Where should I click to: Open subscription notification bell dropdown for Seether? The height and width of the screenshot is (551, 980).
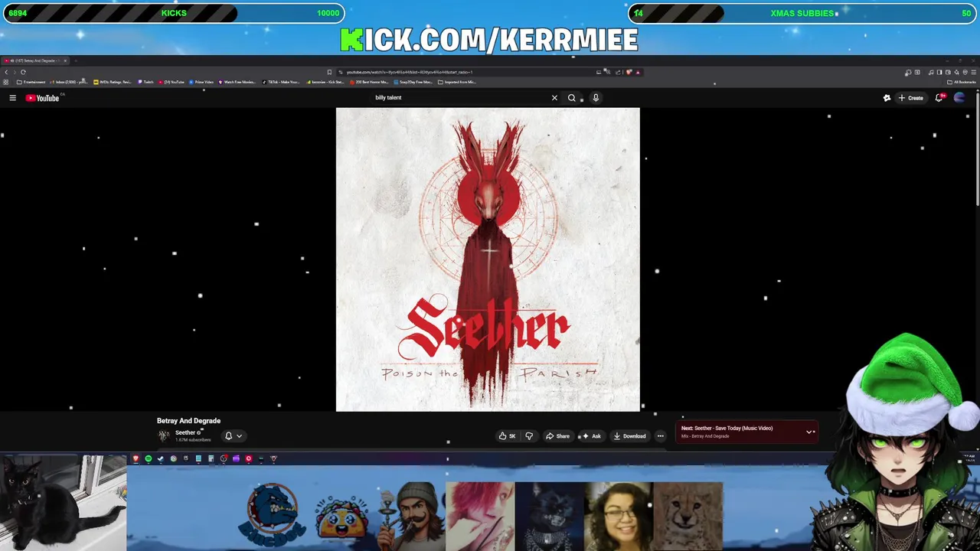(x=234, y=436)
